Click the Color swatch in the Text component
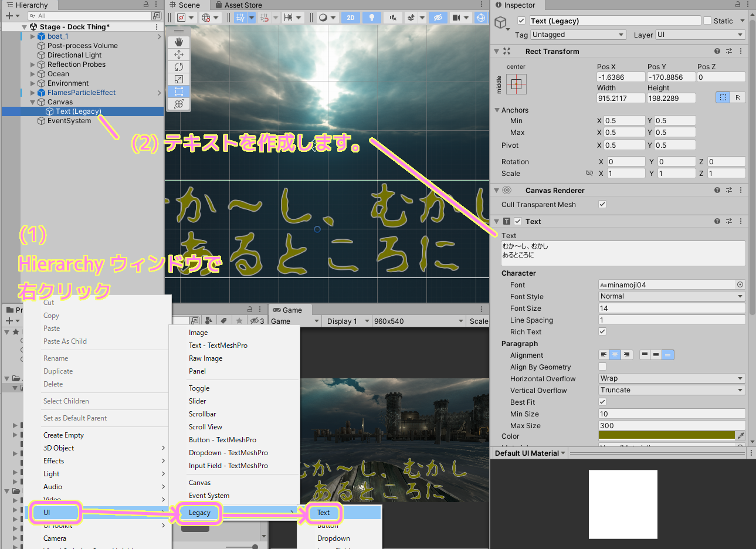The image size is (756, 549). (x=666, y=436)
